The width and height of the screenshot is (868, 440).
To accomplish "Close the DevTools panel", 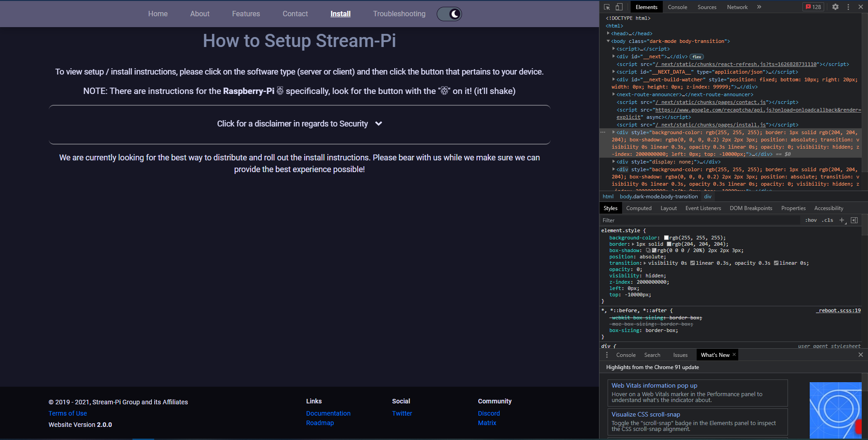I will [x=861, y=7].
